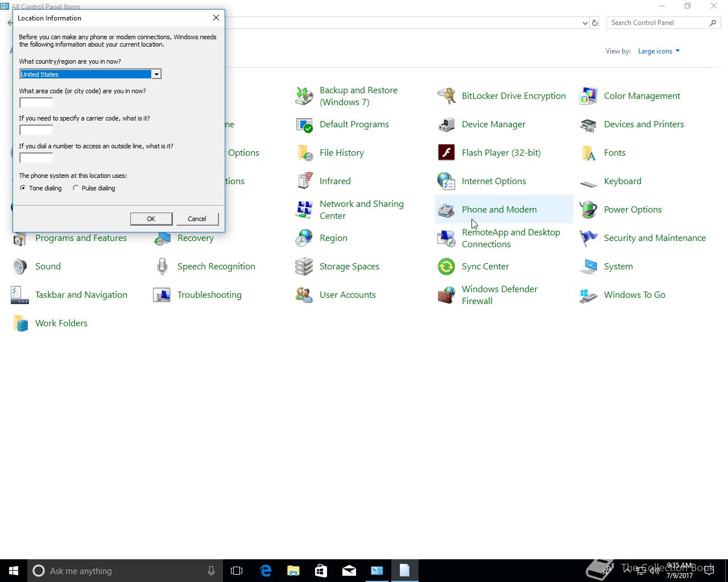Image resolution: width=728 pixels, height=582 pixels.
Task: Open the country/region dropdown showing United States
Action: coord(90,74)
